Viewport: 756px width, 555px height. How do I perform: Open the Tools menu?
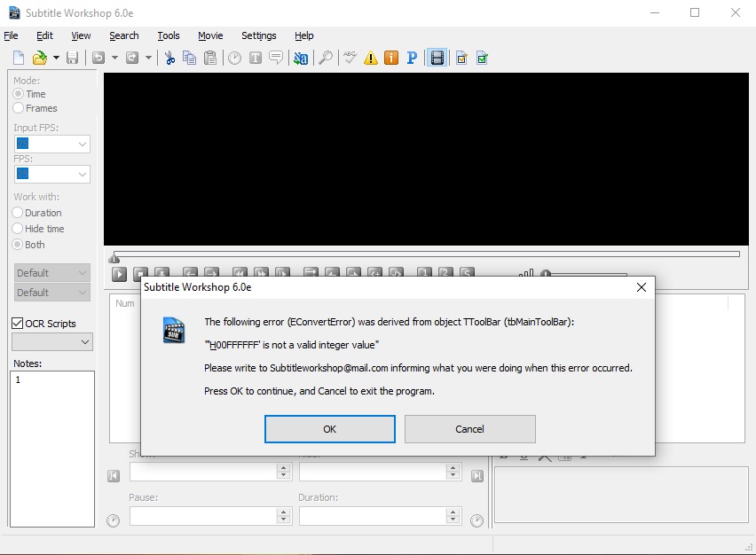tap(169, 35)
